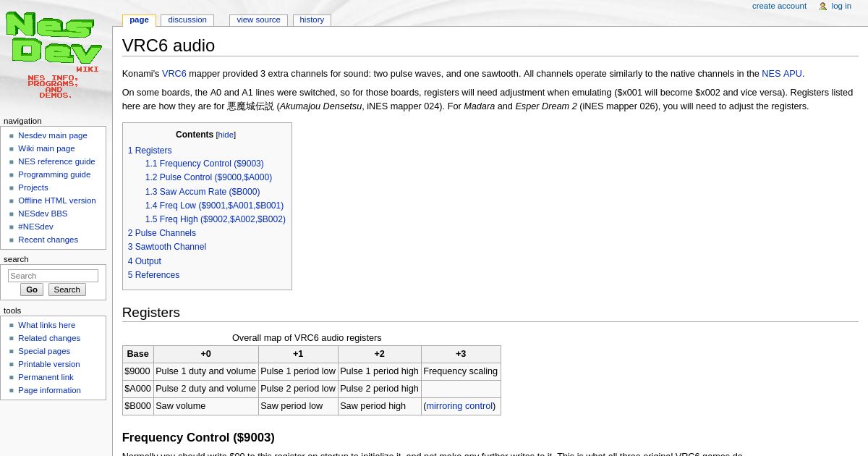Open Page information link
The width and height of the screenshot is (868, 456).
point(49,390)
